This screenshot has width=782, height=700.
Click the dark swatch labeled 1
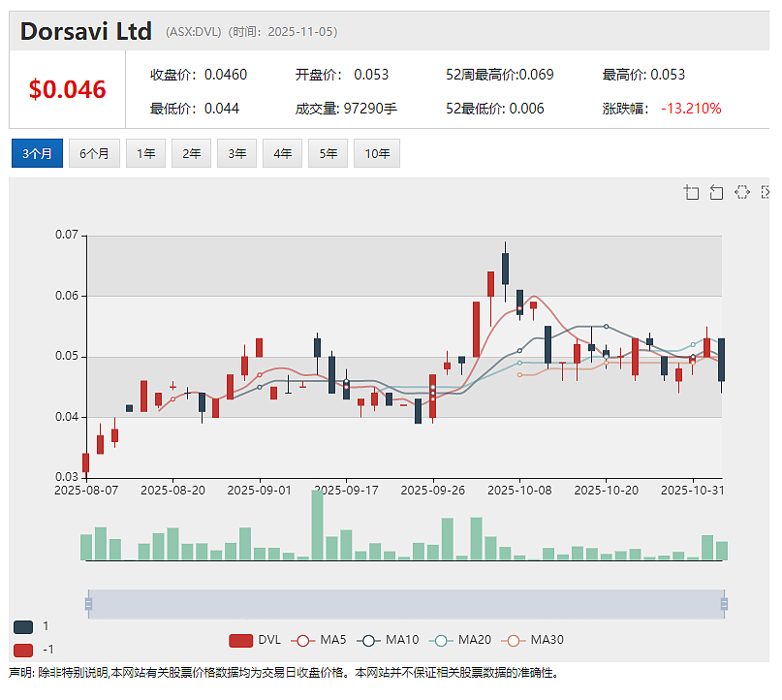point(23,627)
